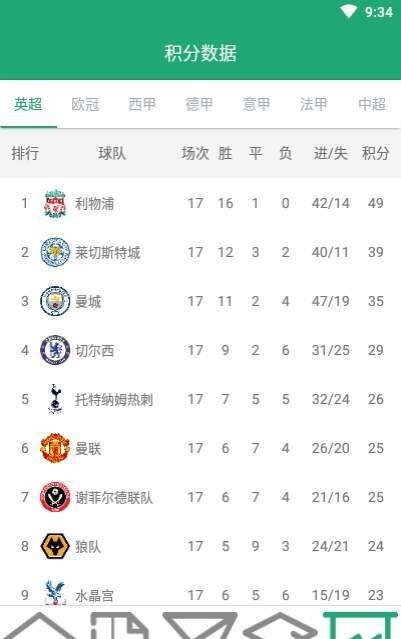Click the Liverpool club crest
The height and width of the screenshot is (639, 401).
click(55, 203)
